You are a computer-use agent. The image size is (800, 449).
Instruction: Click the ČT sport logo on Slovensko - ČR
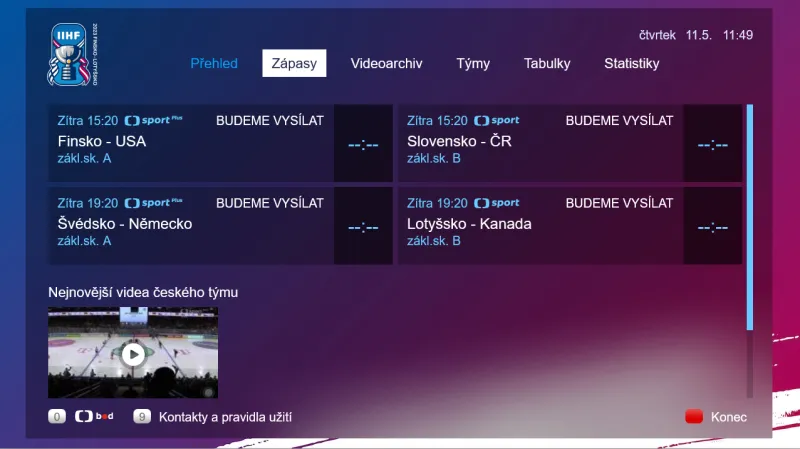point(496,120)
